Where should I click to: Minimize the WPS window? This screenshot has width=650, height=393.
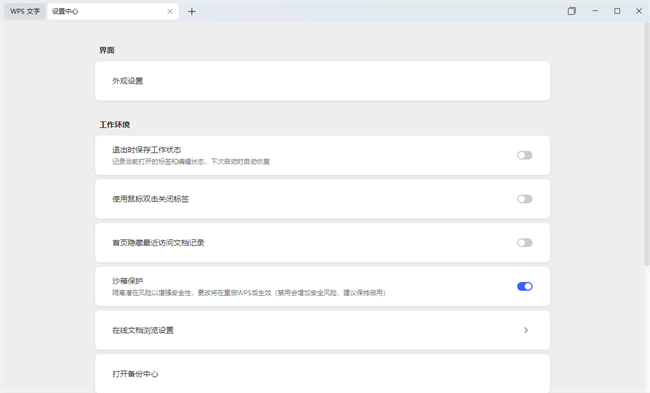click(x=595, y=11)
